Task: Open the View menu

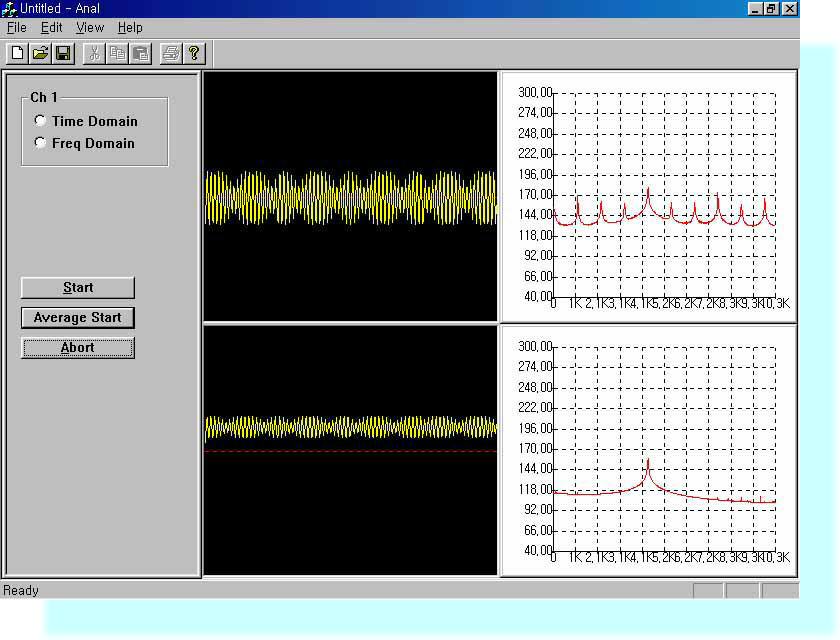Action: [90, 28]
